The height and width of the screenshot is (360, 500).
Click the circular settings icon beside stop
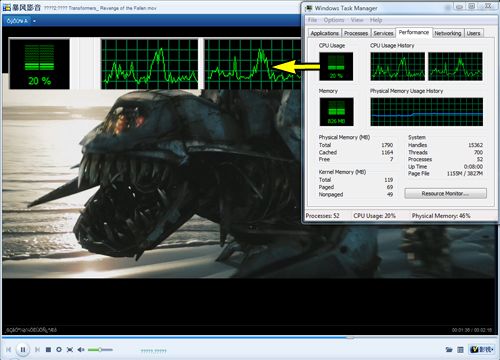(x=59, y=349)
